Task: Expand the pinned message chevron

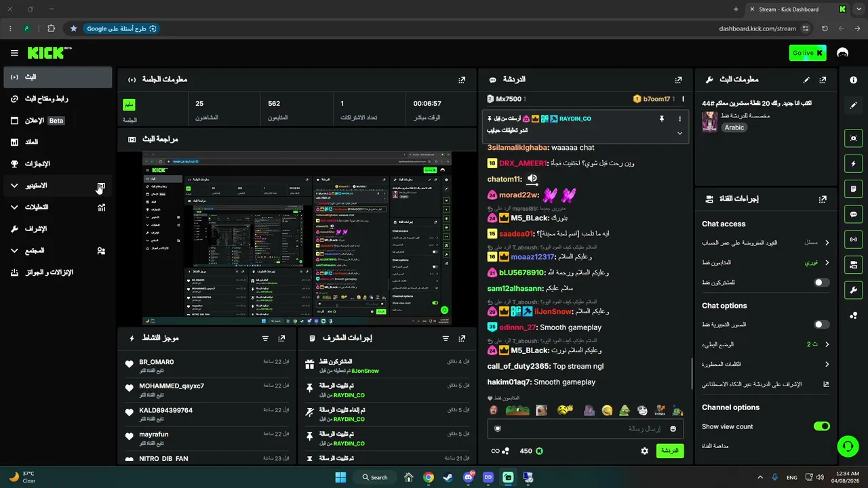Action: point(679,134)
